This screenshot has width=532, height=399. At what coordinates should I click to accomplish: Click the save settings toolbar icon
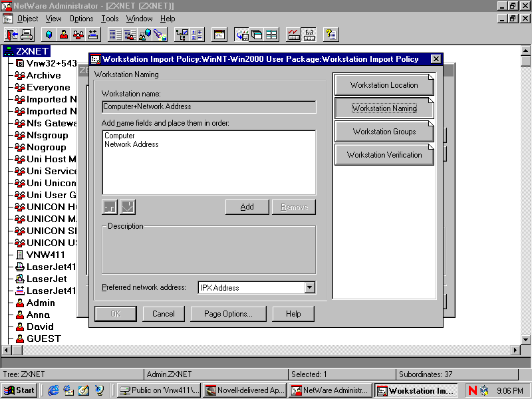tap(242, 35)
